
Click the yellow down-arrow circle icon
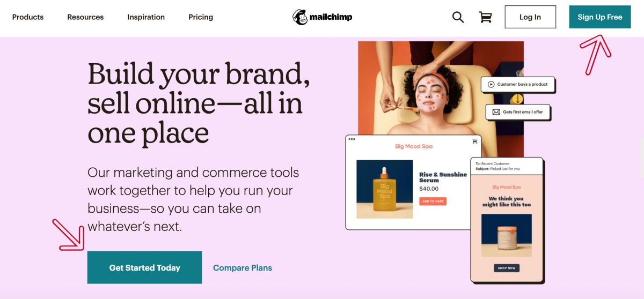517,99
